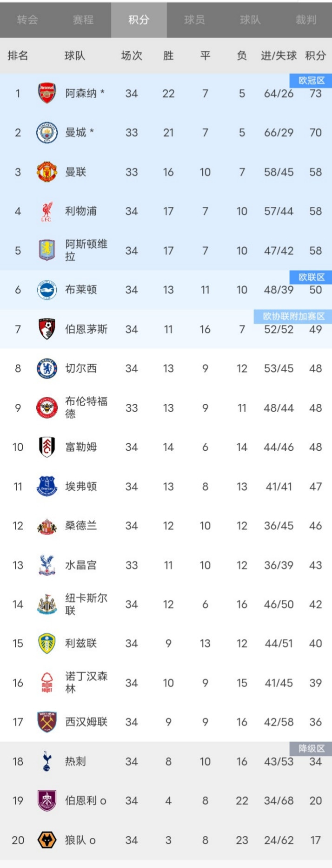Open team name 桑德兰
332x868 pixels.
[x=81, y=526]
